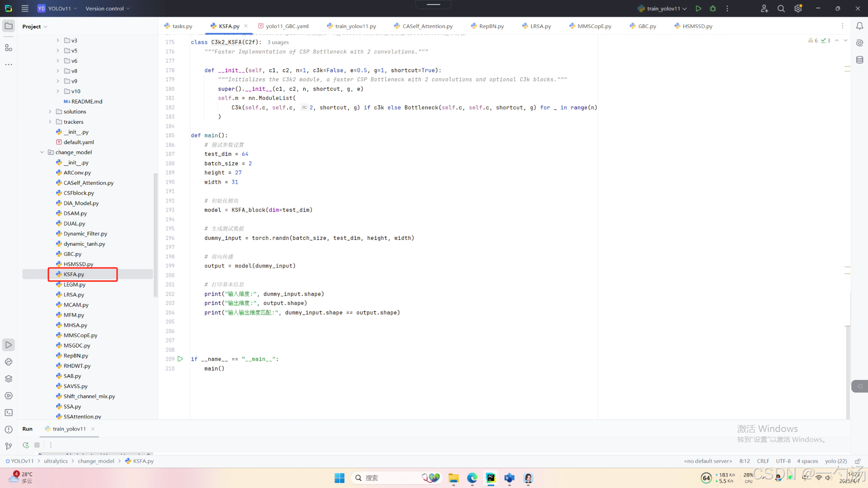Open the Version control dropdown
This screenshot has width=868, height=488.
(x=108, y=9)
